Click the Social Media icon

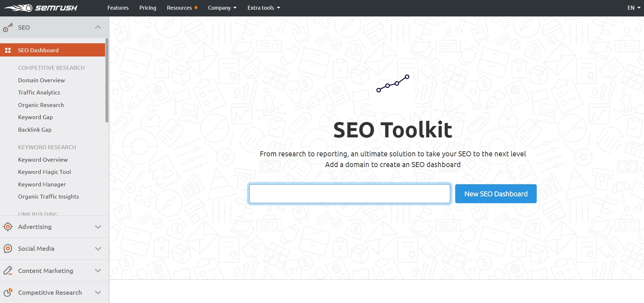(x=8, y=249)
